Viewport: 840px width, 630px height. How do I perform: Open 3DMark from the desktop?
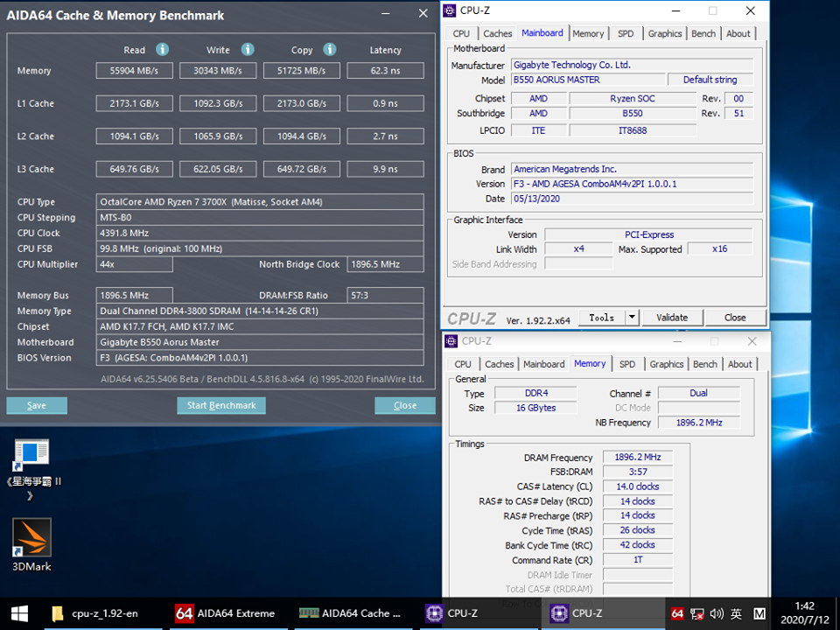pyautogui.click(x=31, y=538)
